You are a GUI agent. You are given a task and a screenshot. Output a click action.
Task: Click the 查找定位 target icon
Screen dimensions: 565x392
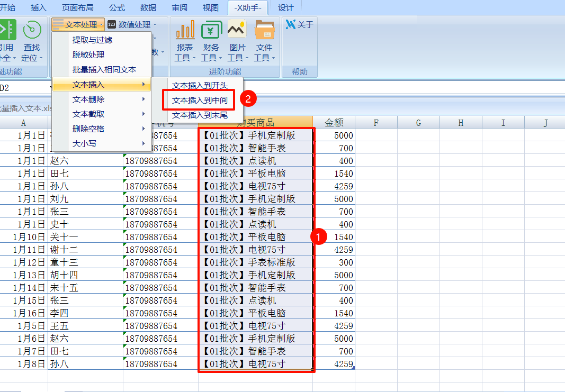pos(32,30)
